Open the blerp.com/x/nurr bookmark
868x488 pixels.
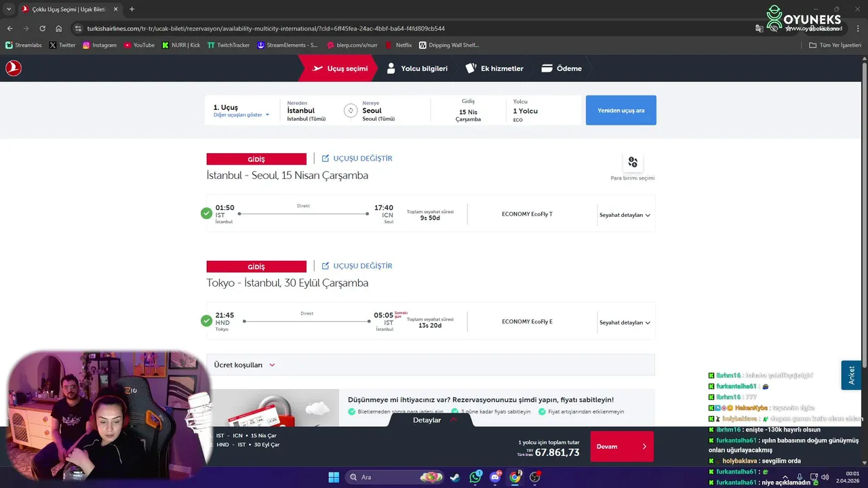[352, 45]
